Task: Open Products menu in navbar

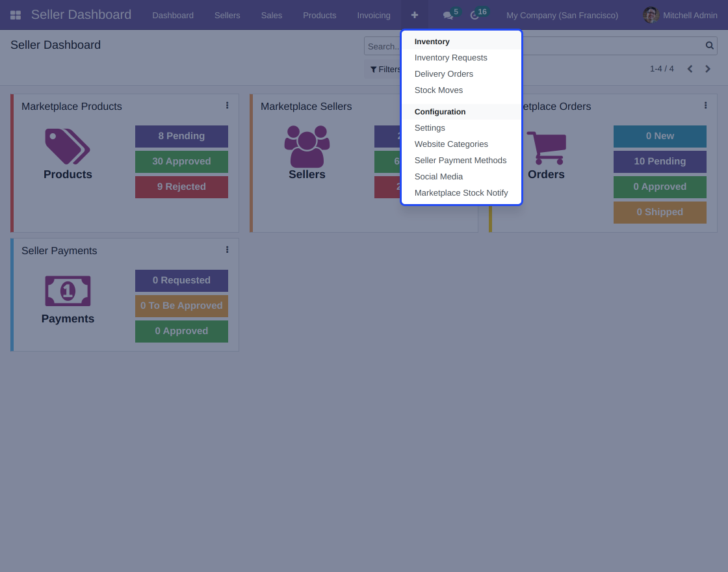Action: coord(319,16)
